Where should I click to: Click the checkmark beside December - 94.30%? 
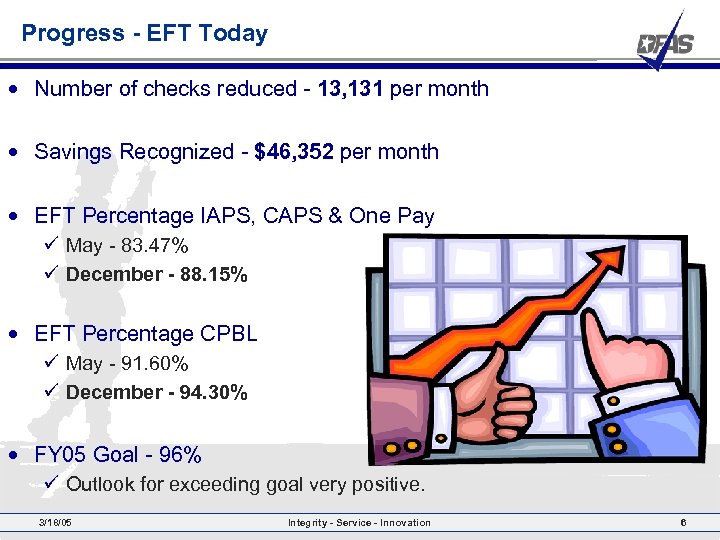pos(54,392)
